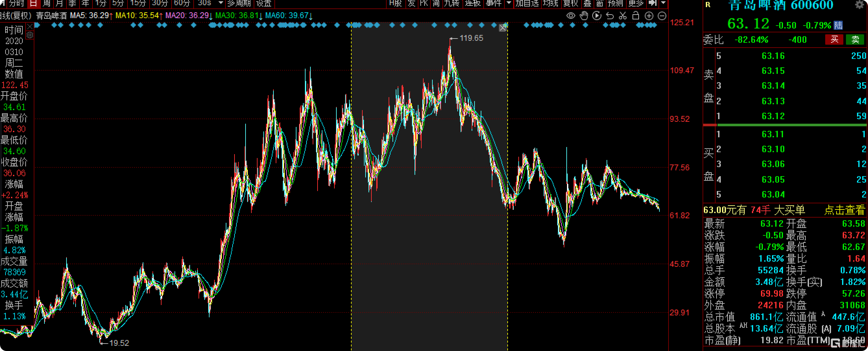Click the chart replay play icon
Viewport: 868px width, 351px height.
coord(597,16)
